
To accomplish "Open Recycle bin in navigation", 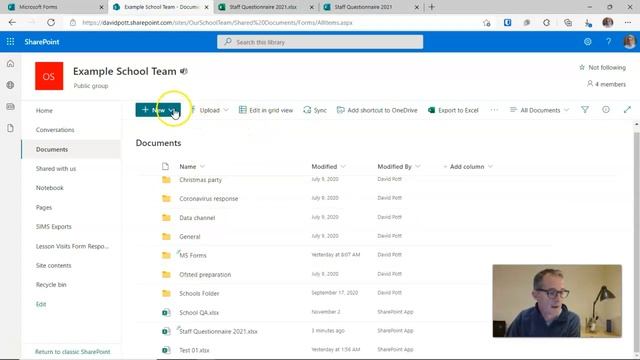I will [51, 284].
